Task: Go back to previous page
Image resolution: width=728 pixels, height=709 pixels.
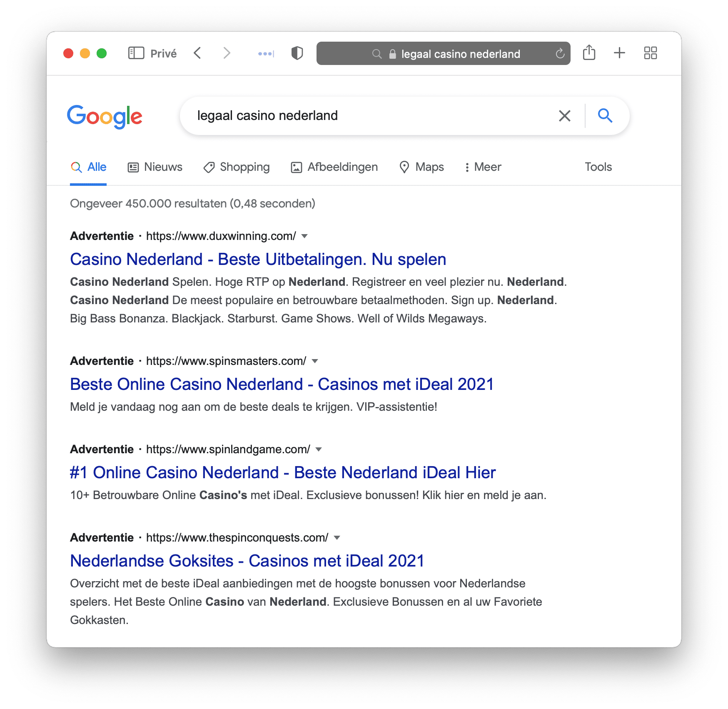Action: coord(198,53)
